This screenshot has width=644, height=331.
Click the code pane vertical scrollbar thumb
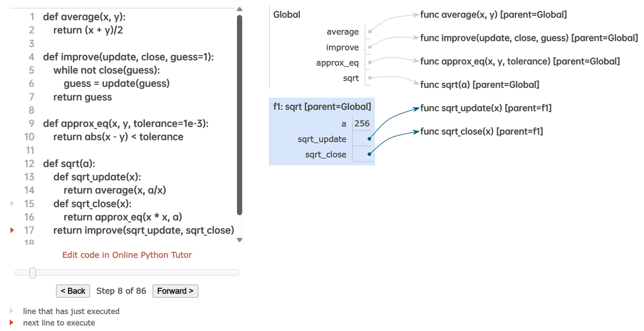point(239,115)
